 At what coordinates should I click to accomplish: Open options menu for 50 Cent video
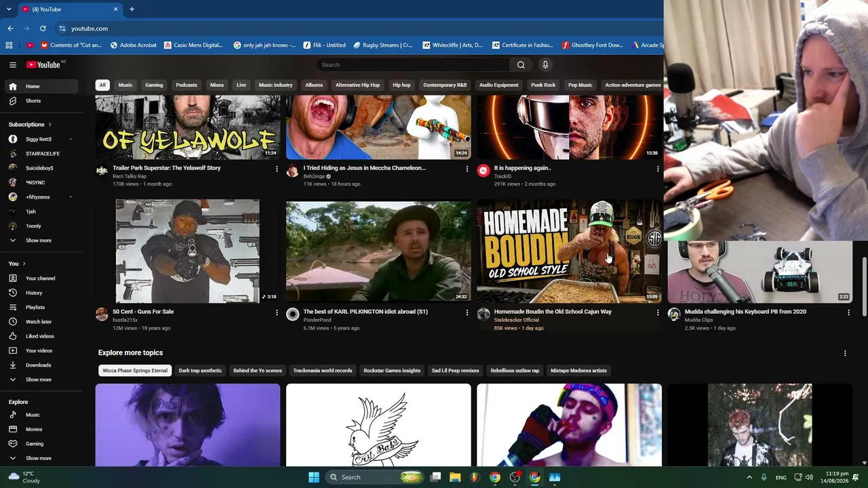click(x=277, y=312)
